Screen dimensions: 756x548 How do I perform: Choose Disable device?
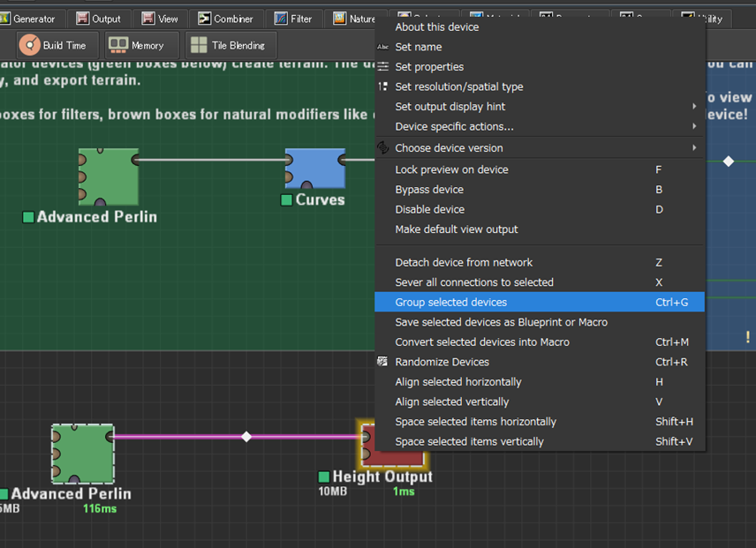tap(540, 209)
